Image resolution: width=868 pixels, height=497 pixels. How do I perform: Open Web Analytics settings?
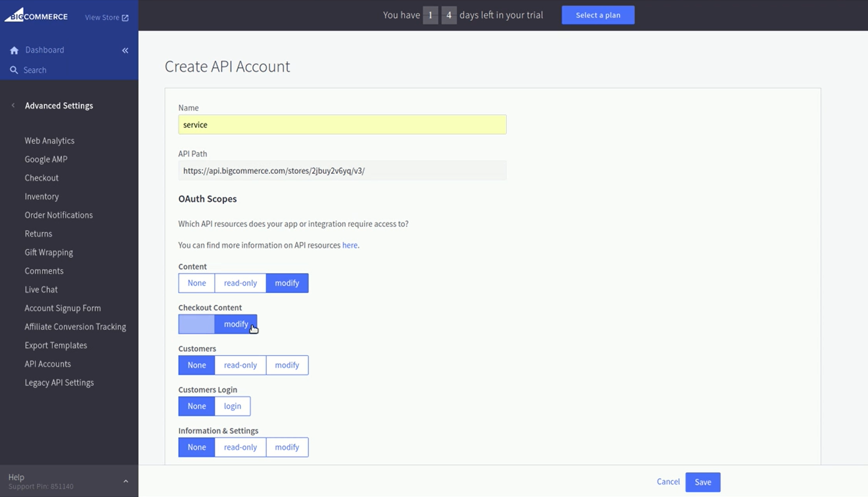point(49,141)
